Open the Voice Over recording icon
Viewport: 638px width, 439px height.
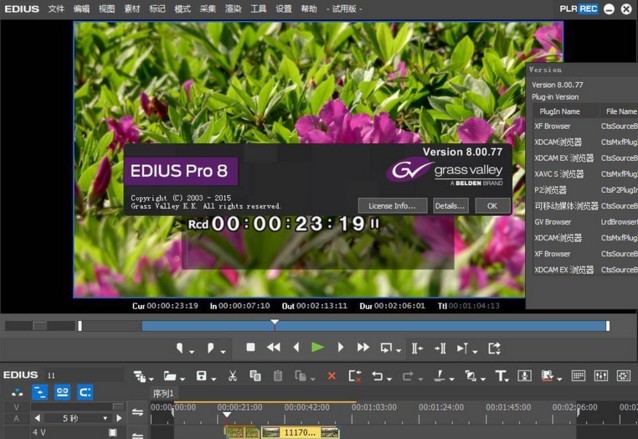click(x=524, y=376)
